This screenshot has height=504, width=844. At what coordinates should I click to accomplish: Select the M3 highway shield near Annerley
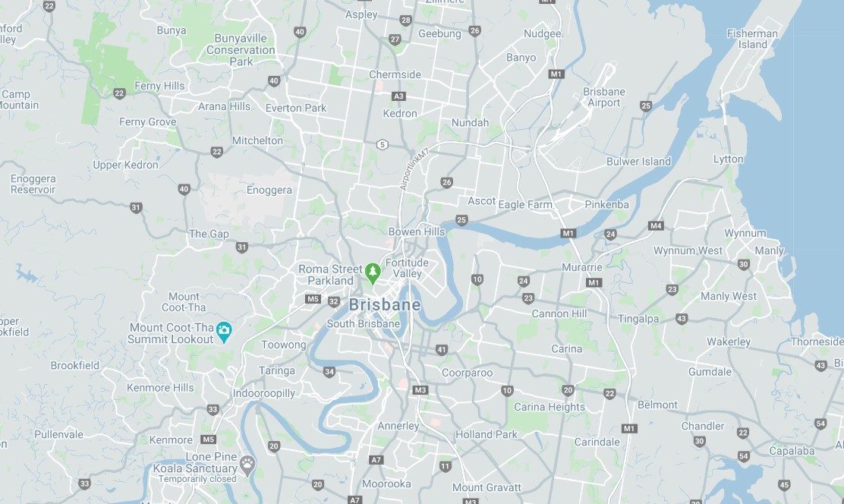coord(420,390)
